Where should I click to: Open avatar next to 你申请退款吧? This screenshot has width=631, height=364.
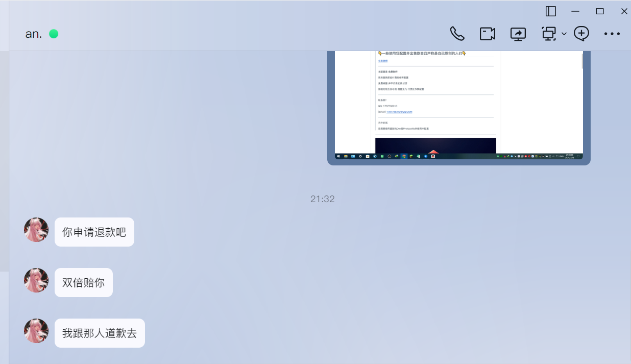(36, 230)
